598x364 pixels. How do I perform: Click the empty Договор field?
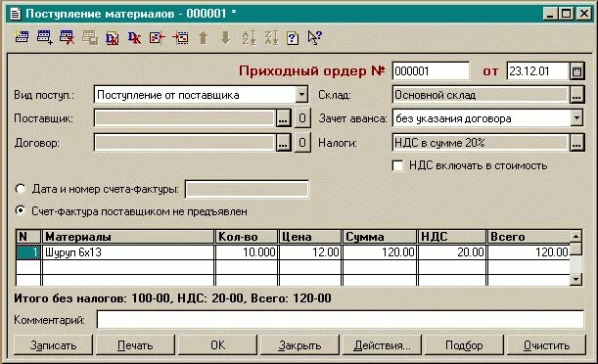pyautogui.click(x=184, y=143)
